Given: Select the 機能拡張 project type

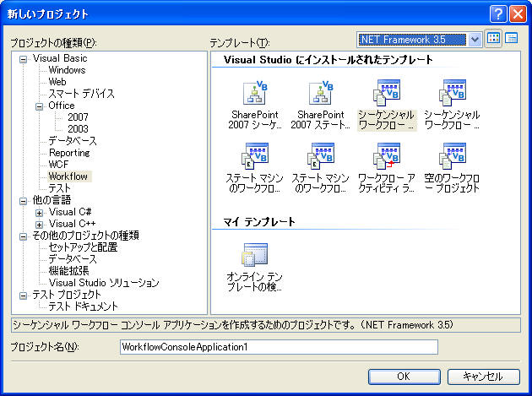Looking at the screenshot, I should (69, 271).
